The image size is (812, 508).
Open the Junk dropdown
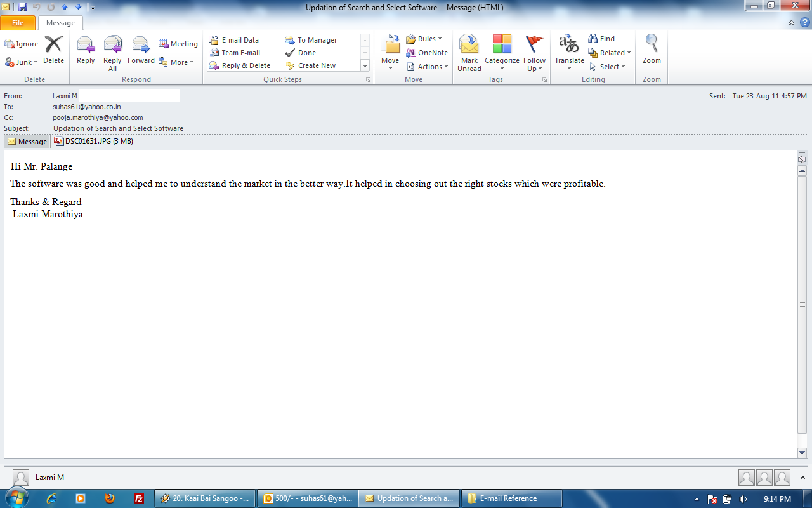tap(22, 62)
